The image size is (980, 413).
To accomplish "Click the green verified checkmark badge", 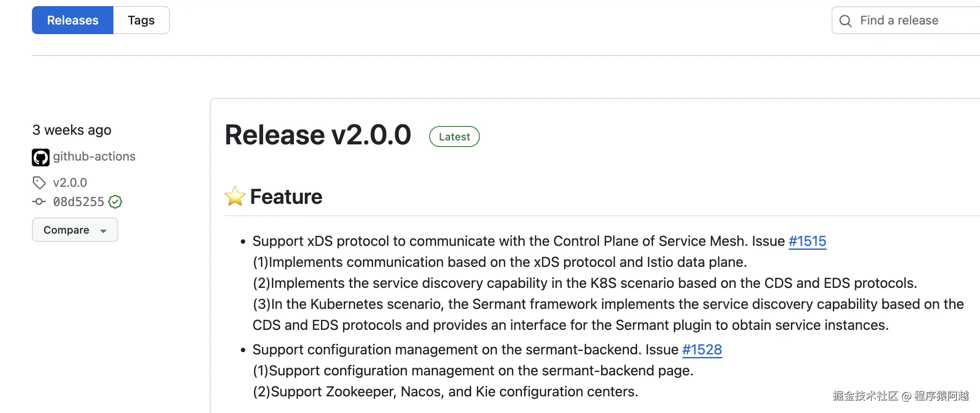I will (x=115, y=202).
